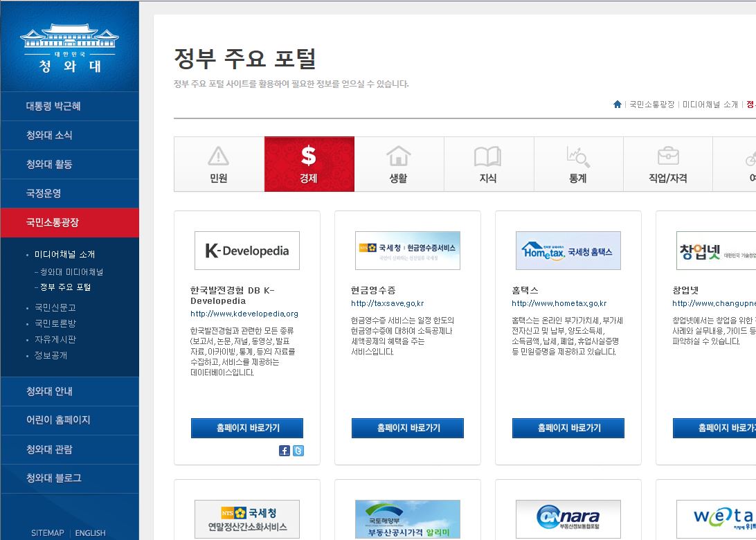Click the Cheong Wa Dae logo
The height and width of the screenshot is (540, 756).
click(x=69, y=48)
